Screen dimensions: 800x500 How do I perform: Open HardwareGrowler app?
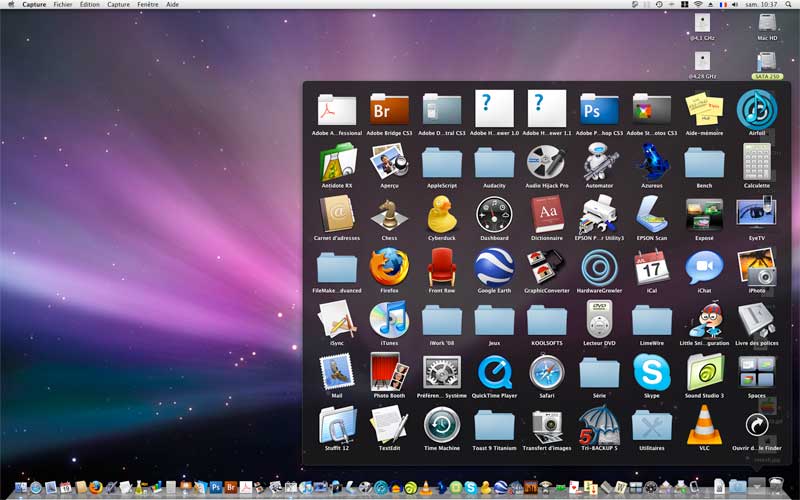(x=599, y=267)
